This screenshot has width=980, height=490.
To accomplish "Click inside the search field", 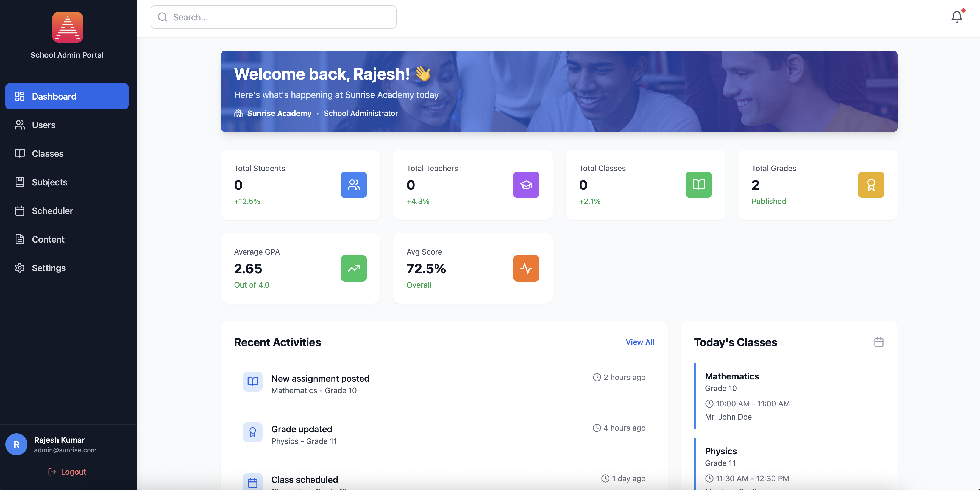I will pyautogui.click(x=273, y=17).
